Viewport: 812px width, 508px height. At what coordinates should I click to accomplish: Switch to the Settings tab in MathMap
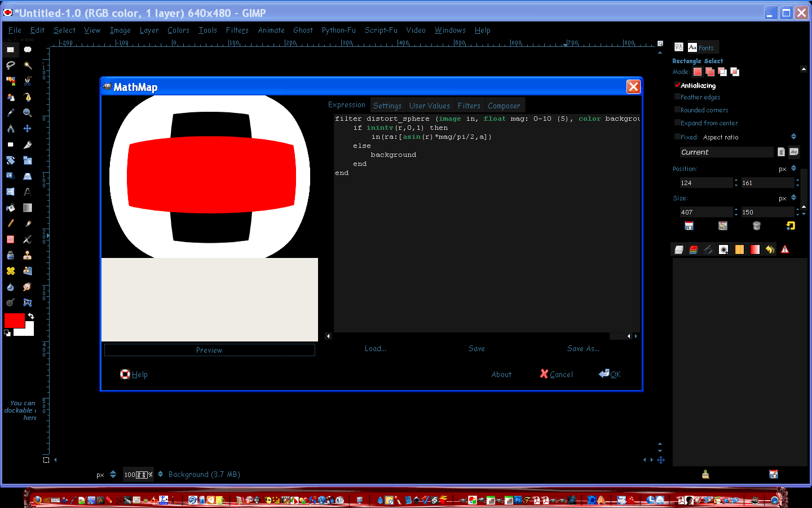(387, 106)
